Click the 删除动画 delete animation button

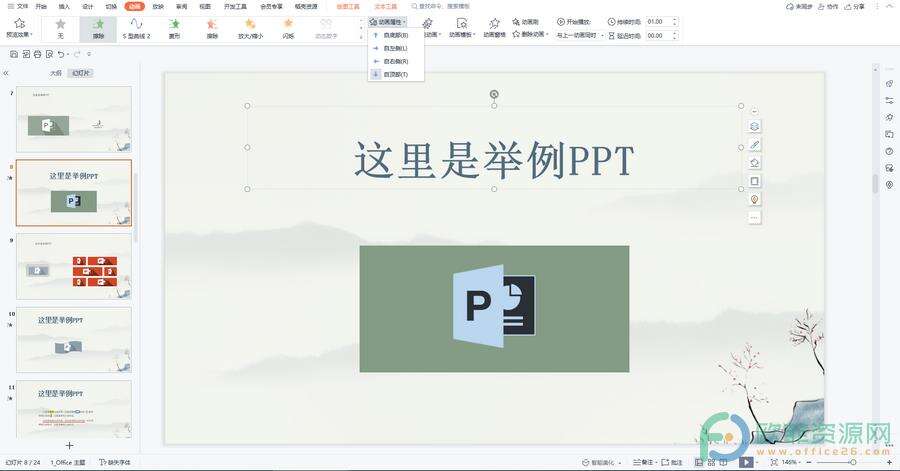click(x=529, y=34)
